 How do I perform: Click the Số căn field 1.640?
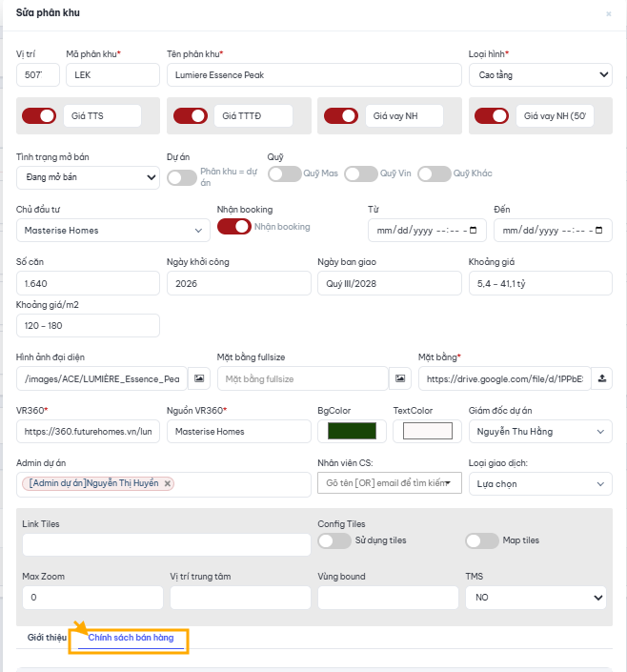pyautogui.click(x=88, y=283)
